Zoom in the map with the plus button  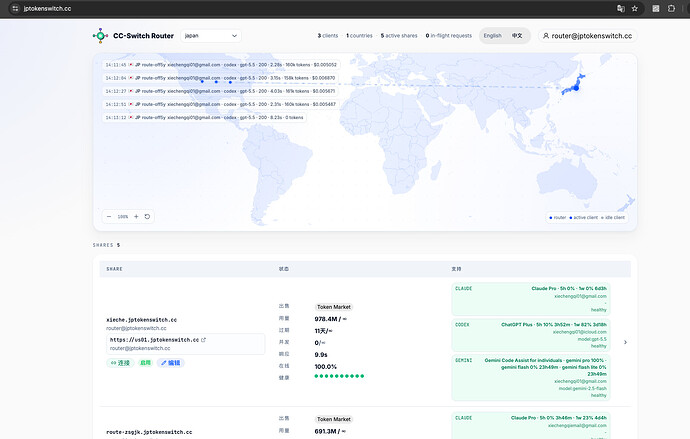(136, 216)
